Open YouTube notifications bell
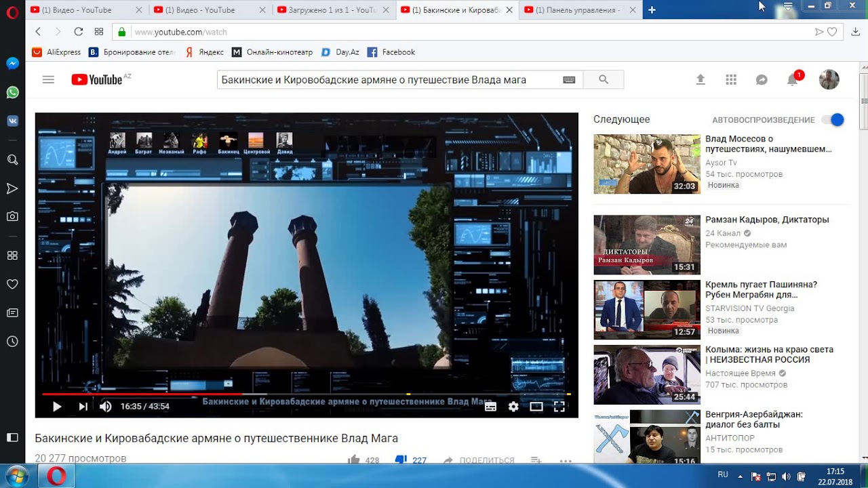868x488 pixels. [792, 80]
